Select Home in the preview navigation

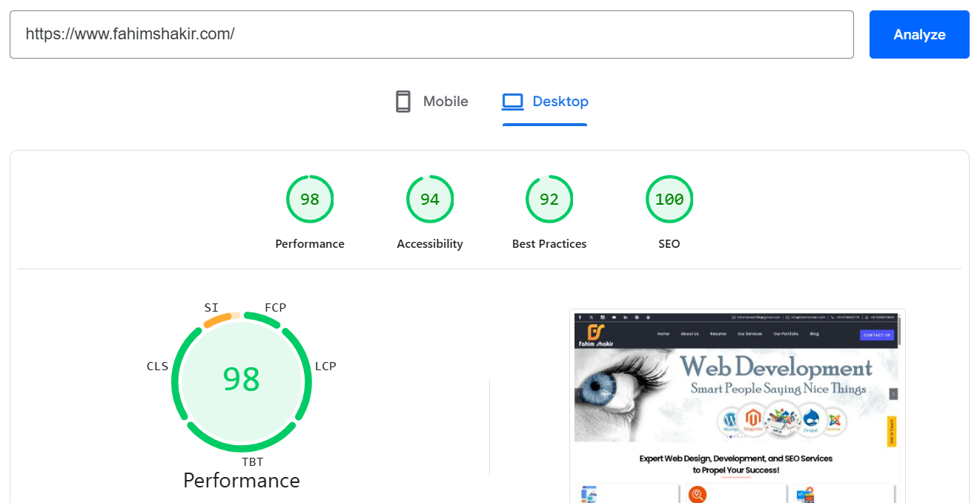point(663,334)
